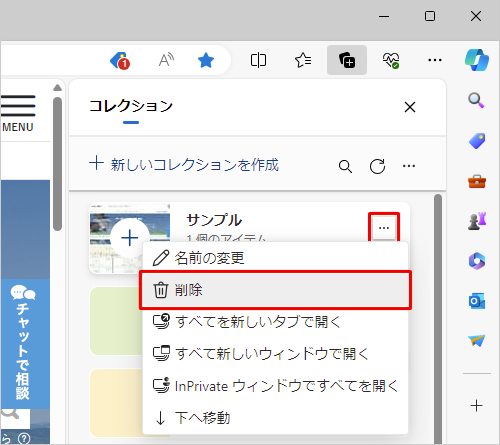Open sidebar Shopping tag icon
The width and height of the screenshot is (500, 445).
tap(477, 141)
